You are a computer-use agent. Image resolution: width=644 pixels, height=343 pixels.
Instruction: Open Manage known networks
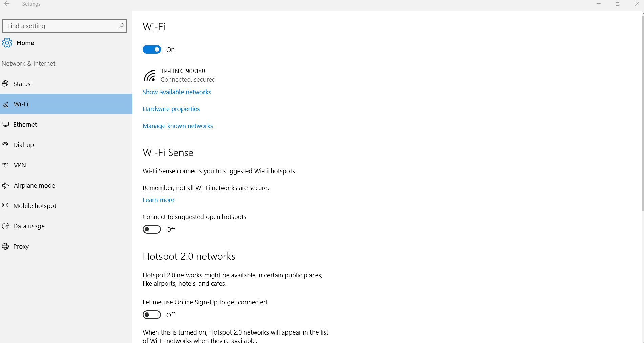(x=177, y=126)
